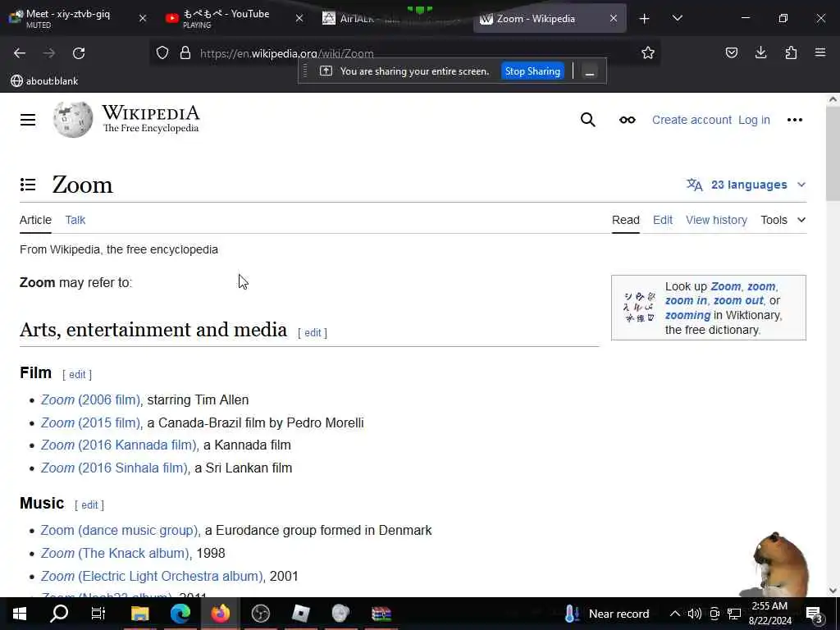Screen dimensions: 840x630
Task: Open Wikipedia search icon
Action: (587, 120)
